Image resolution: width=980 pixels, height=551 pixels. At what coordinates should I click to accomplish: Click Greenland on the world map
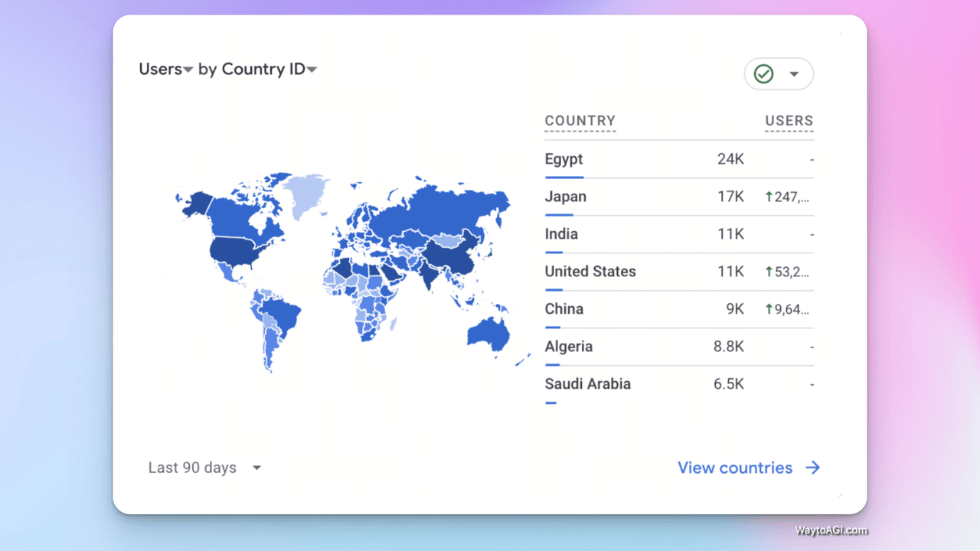(x=307, y=190)
